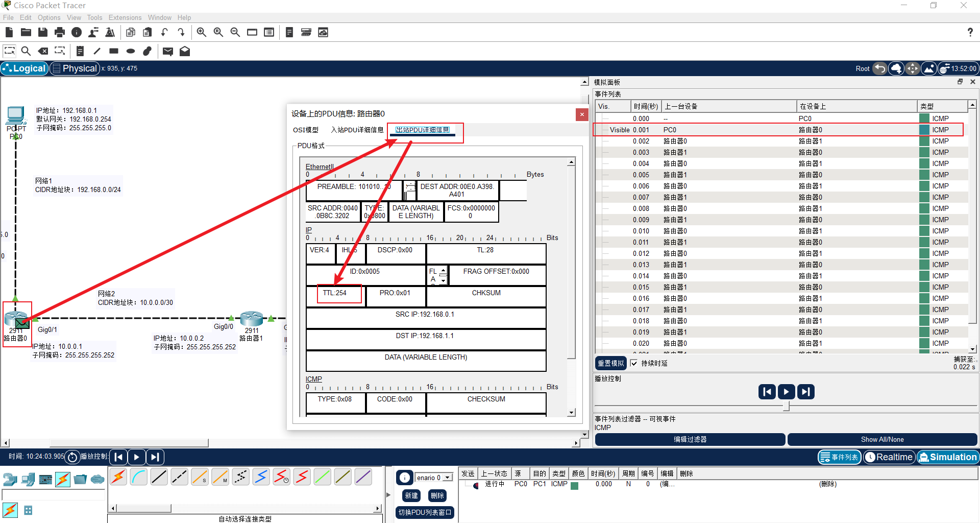Click the Copy icon in the toolbar

[x=131, y=32]
